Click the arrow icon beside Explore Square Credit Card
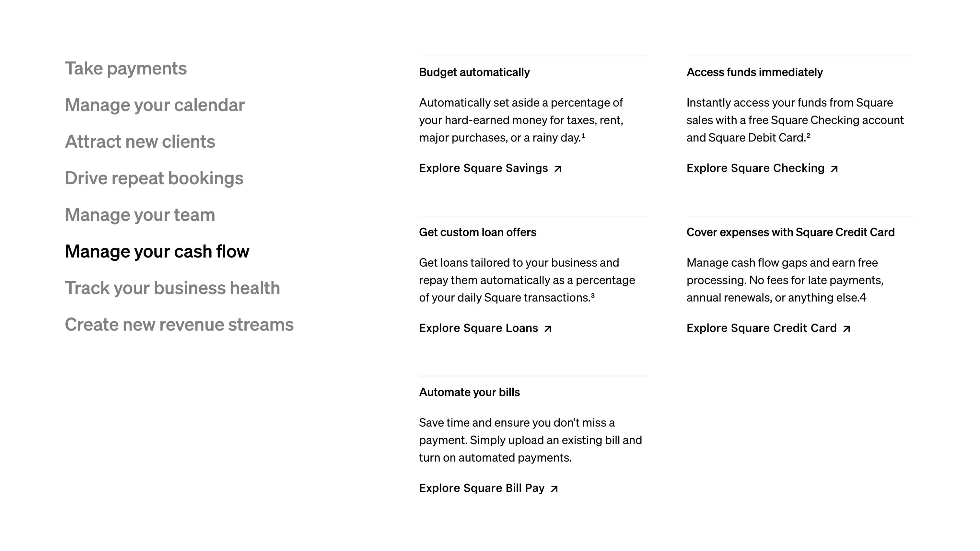 click(x=846, y=329)
